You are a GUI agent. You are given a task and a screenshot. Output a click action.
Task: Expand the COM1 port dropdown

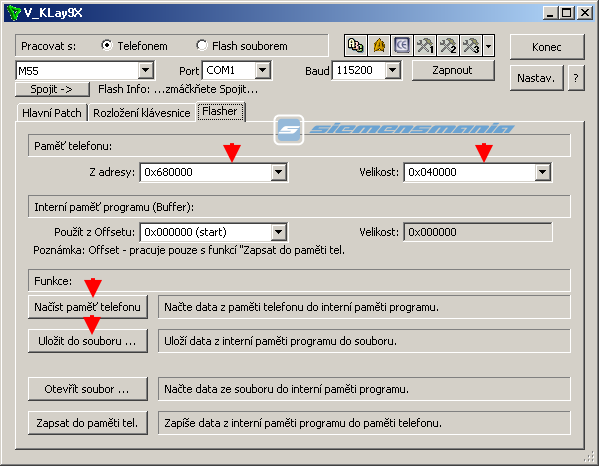tap(263, 70)
